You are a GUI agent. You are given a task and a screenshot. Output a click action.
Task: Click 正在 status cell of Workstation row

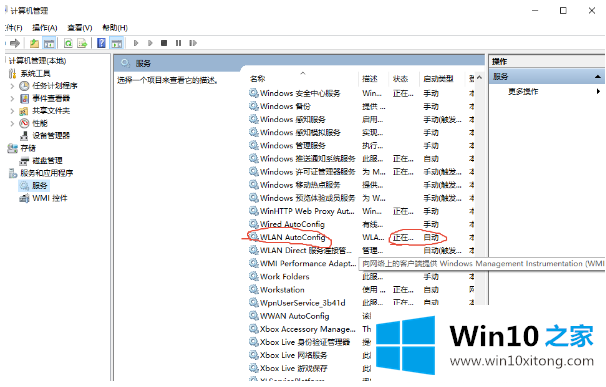[x=403, y=289]
